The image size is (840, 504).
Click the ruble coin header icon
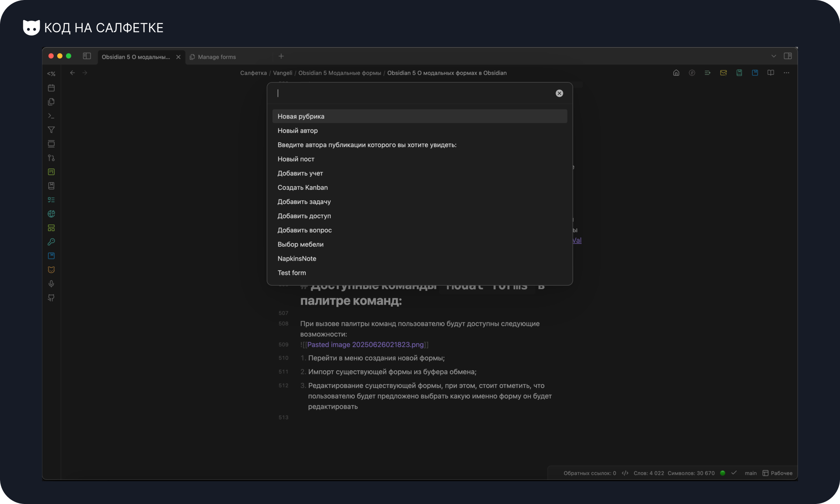[x=692, y=73]
